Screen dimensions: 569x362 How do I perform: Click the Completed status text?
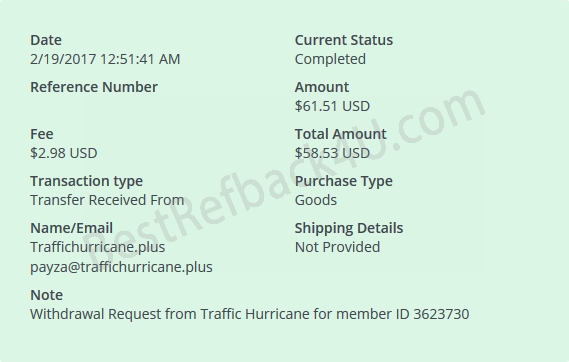tap(330, 59)
